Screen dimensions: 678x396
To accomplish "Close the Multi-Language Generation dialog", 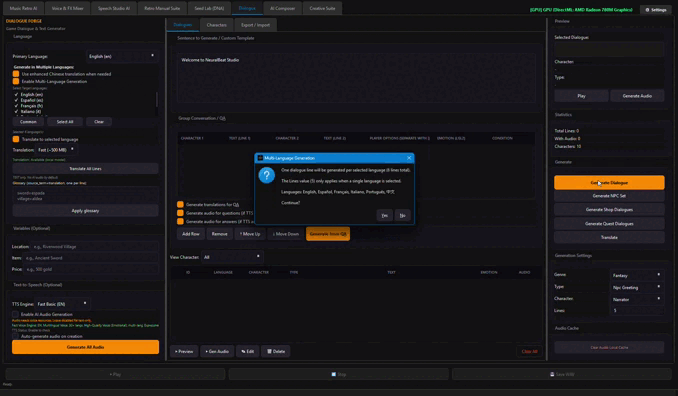I will (409, 158).
